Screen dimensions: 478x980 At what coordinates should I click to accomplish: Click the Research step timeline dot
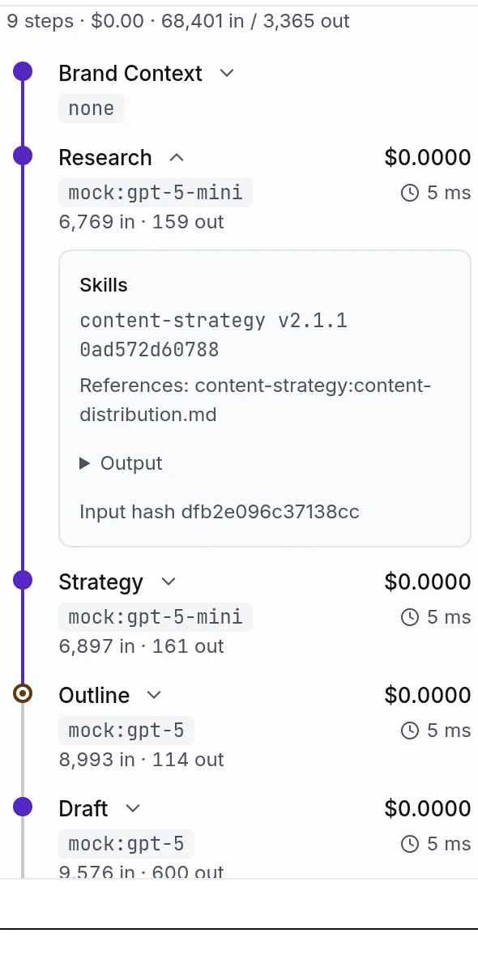pos(23,156)
